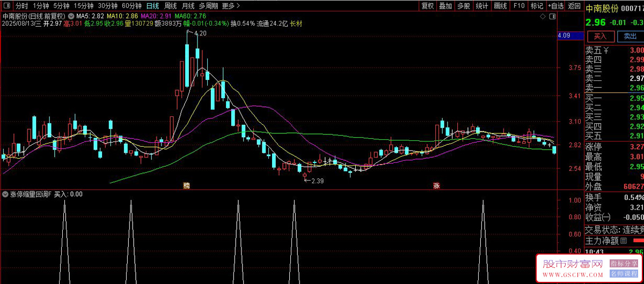Click the 叠加 overlay button
This screenshot has width=644, height=284.
point(445,6)
